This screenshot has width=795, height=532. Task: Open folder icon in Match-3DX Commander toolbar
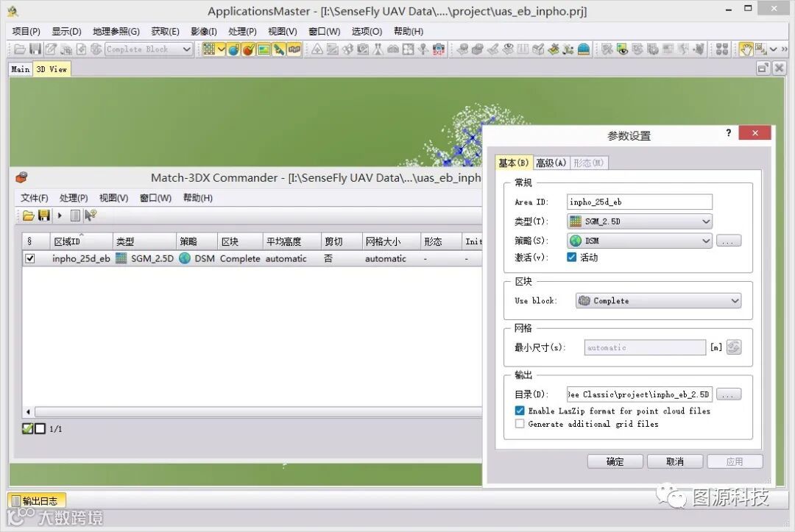[29, 216]
